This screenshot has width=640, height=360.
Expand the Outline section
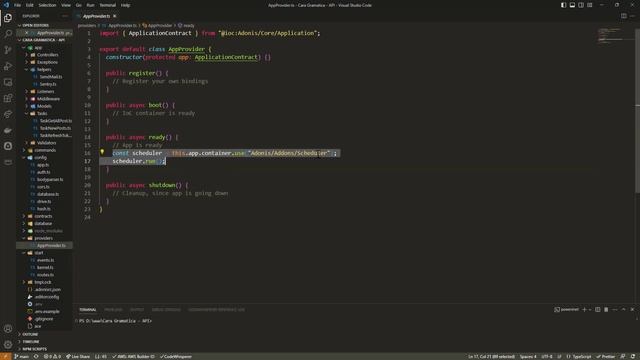pos(44,334)
